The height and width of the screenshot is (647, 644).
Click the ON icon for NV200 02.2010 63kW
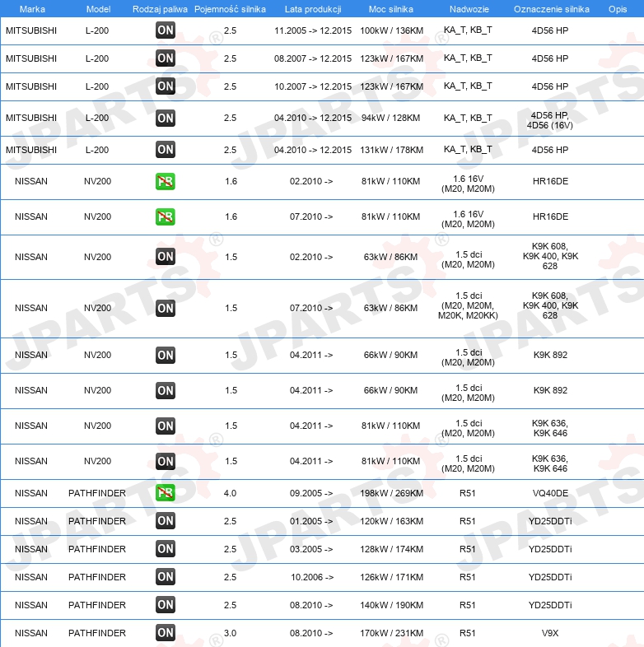tap(166, 257)
